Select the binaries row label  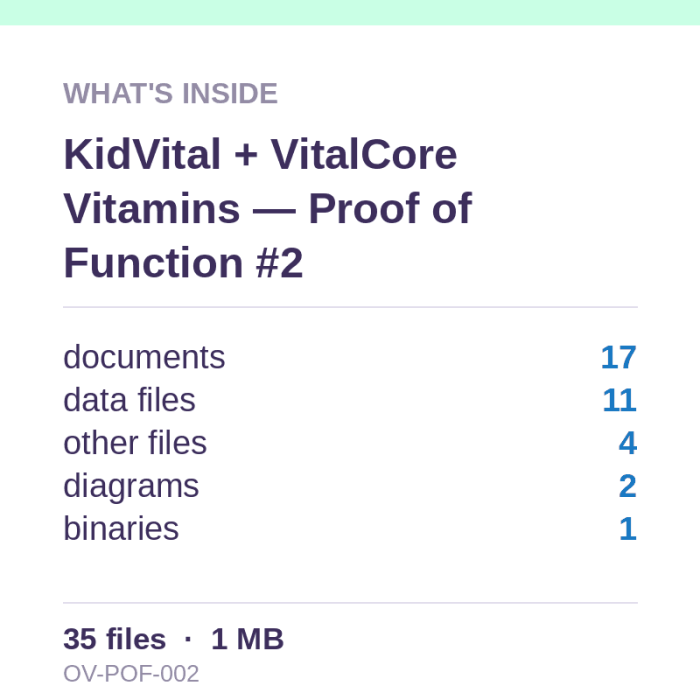[121, 529]
